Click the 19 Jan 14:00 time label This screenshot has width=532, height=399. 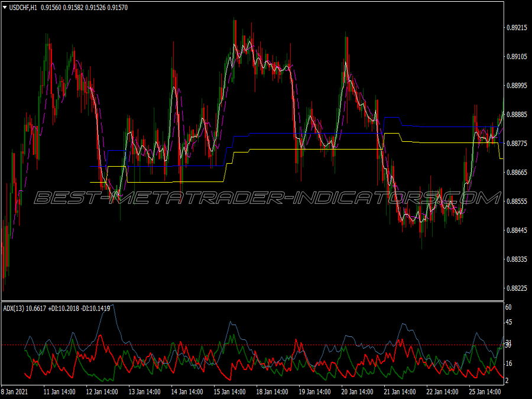point(315,391)
